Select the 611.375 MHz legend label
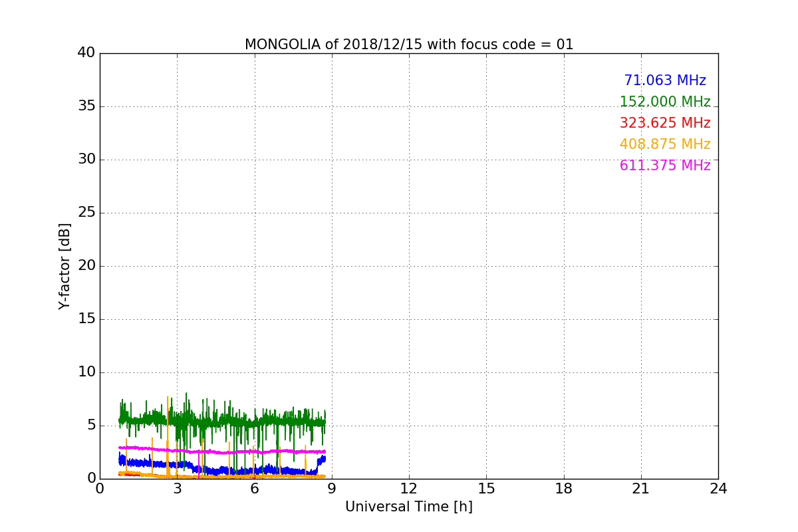This screenshot has width=798, height=532. click(665, 166)
